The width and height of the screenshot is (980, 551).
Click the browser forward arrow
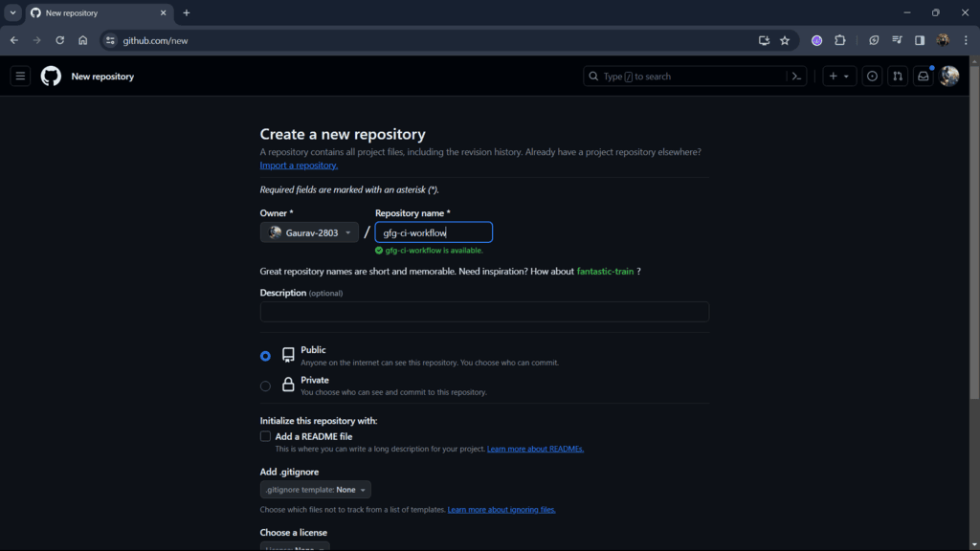tap(37, 40)
